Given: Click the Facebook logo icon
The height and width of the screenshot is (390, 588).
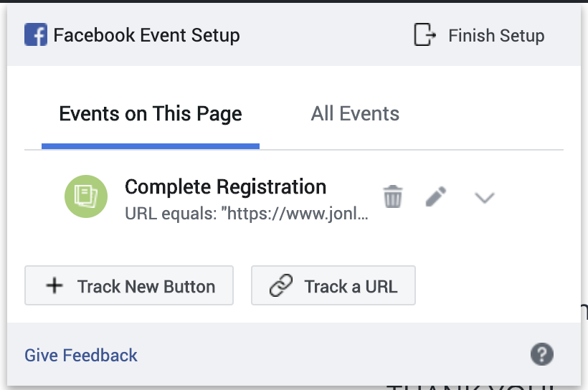Looking at the screenshot, I should (36, 34).
